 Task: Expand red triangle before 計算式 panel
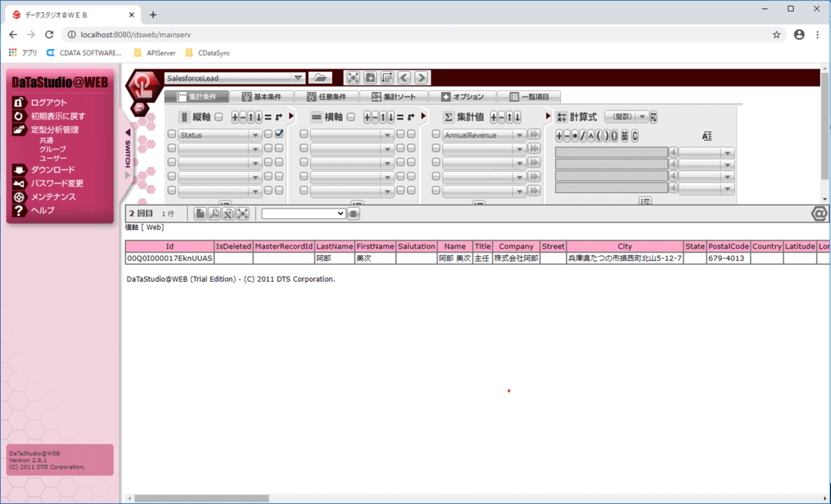(x=548, y=116)
